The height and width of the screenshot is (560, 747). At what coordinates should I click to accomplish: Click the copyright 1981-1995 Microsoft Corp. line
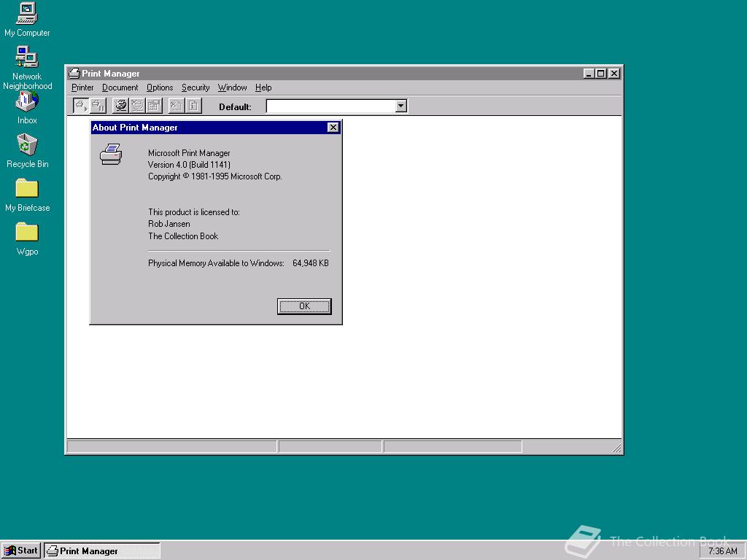(215, 176)
